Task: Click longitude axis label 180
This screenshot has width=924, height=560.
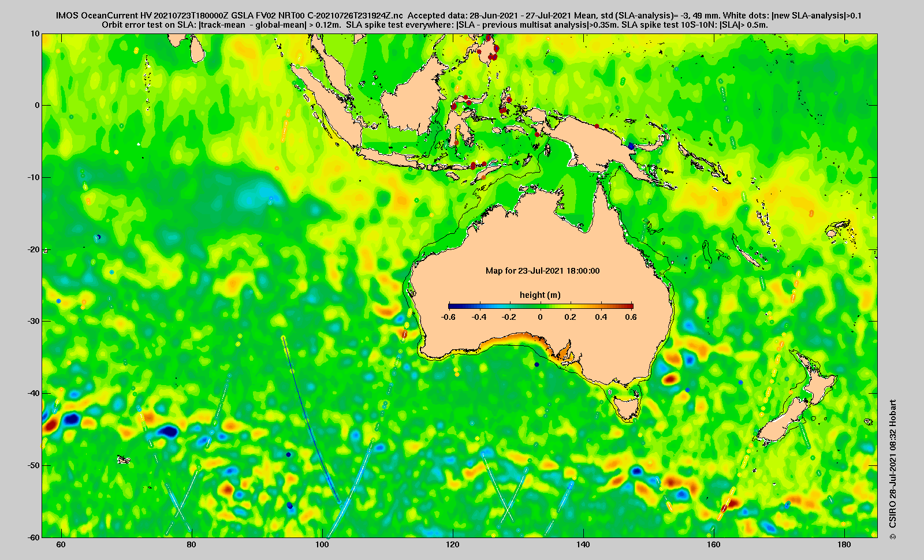Action: pos(844,545)
